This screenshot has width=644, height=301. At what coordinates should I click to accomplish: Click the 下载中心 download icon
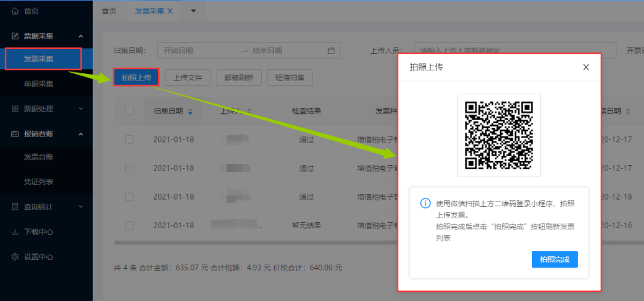point(15,232)
